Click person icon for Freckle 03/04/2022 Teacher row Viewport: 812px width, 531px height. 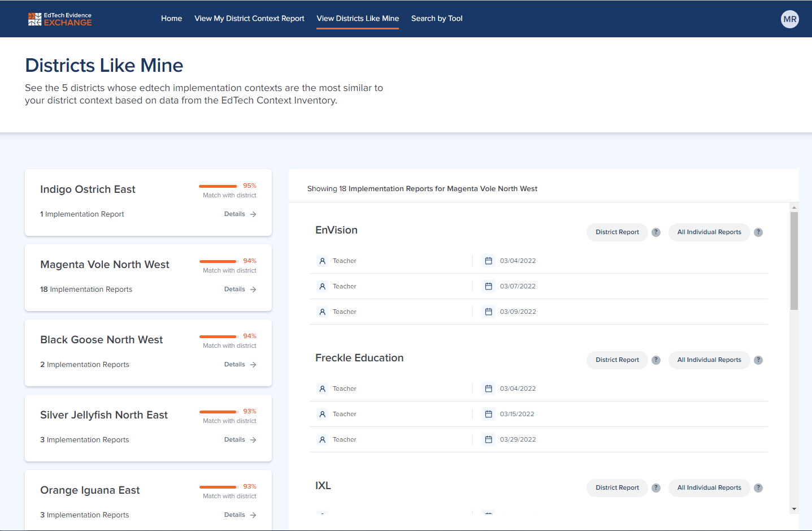coord(322,388)
